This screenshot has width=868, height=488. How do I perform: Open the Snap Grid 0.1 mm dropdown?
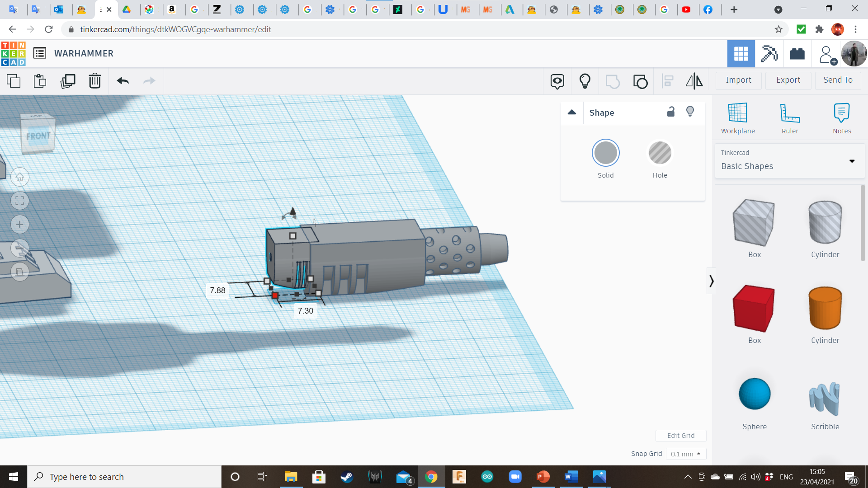click(685, 454)
